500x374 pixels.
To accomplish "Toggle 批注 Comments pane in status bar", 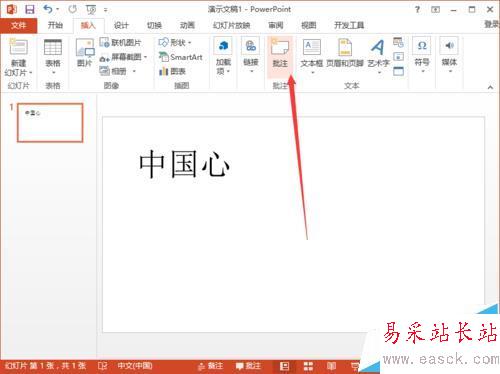I will [x=248, y=366].
